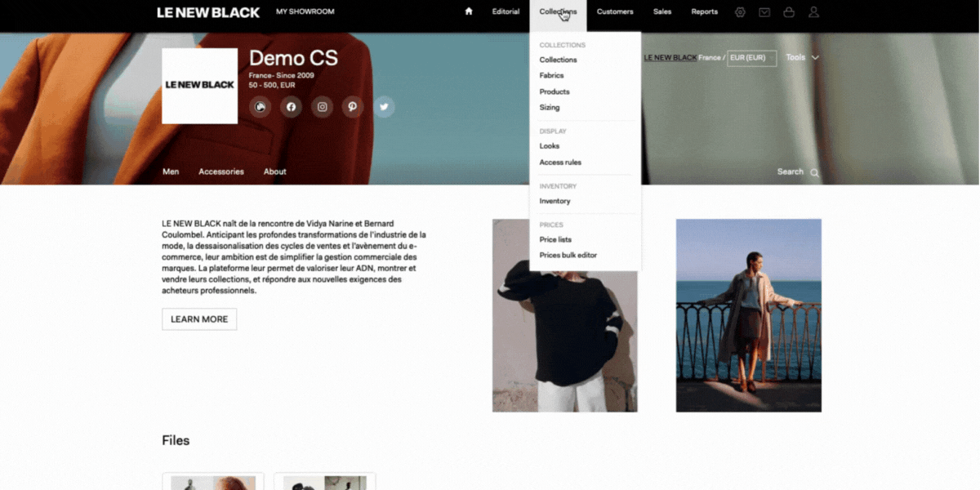Open the Editorial menu
The height and width of the screenshot is (490, 980).
pos(506,11)
